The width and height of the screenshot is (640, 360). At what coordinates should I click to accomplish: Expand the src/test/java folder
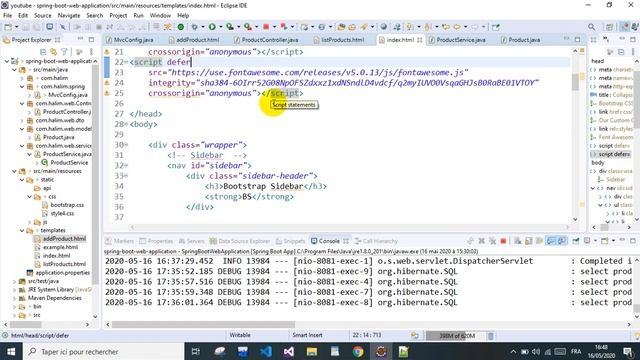14,281
